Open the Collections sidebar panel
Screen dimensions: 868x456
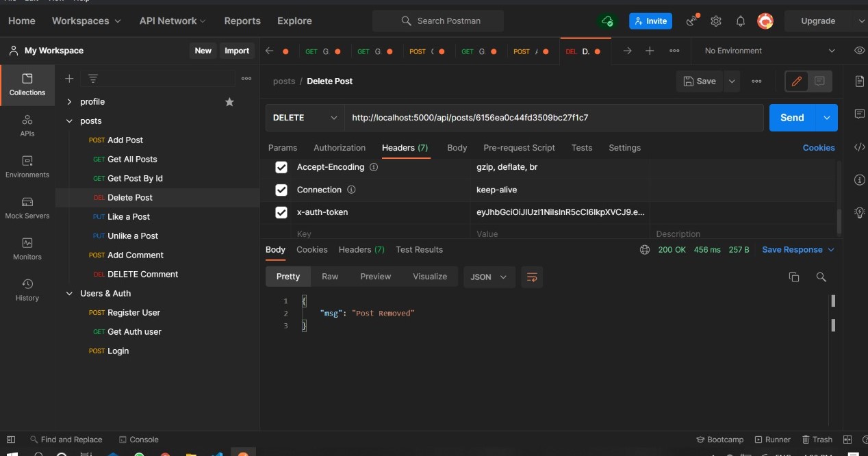[27, 85]
